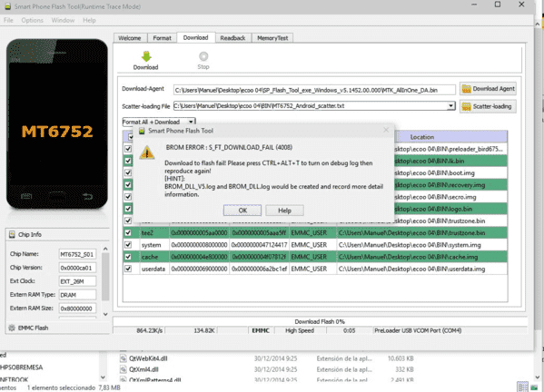Viewport: 544px width, 392px height.
Task: Click Help in the BROM ERROR dialog
Action: [x=284, y=211]
